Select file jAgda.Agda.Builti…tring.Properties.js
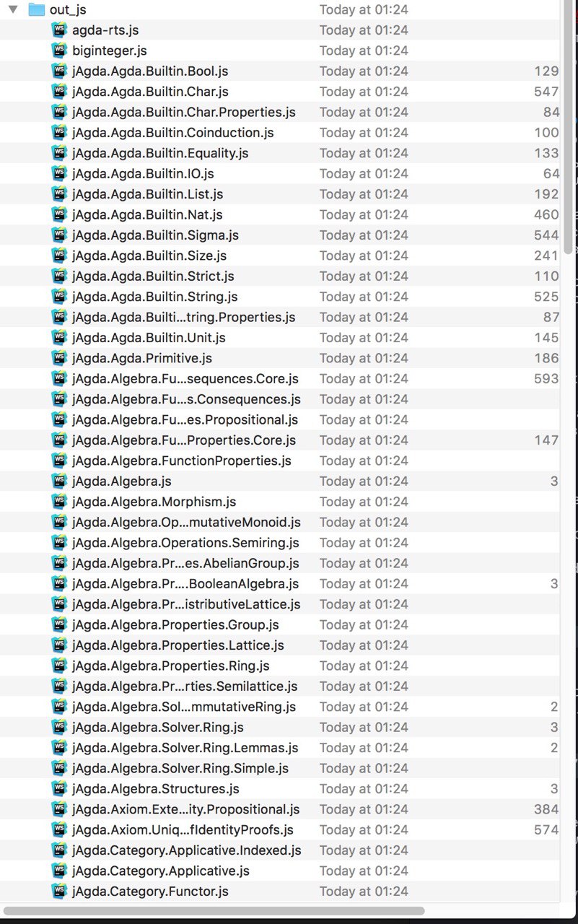Screen dimensions: 578x924 tap(184, 317)
